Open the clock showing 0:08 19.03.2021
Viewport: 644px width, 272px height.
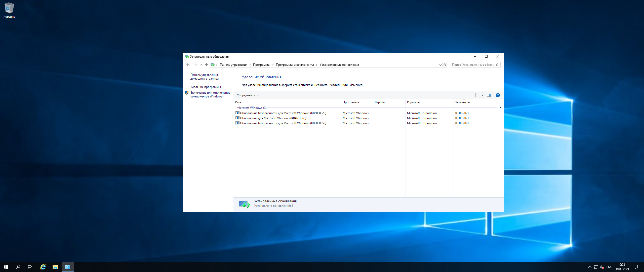pos(622,267)
